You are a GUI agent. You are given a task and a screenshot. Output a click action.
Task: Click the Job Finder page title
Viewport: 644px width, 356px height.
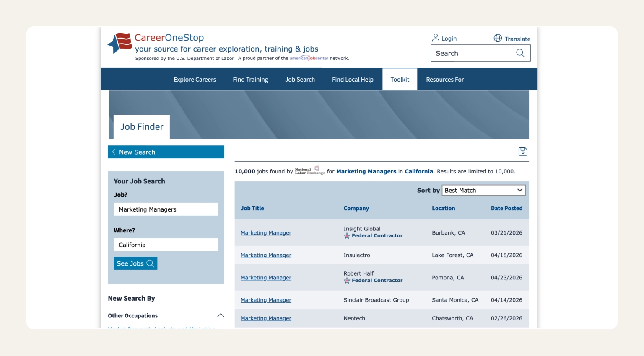point(142,127)
